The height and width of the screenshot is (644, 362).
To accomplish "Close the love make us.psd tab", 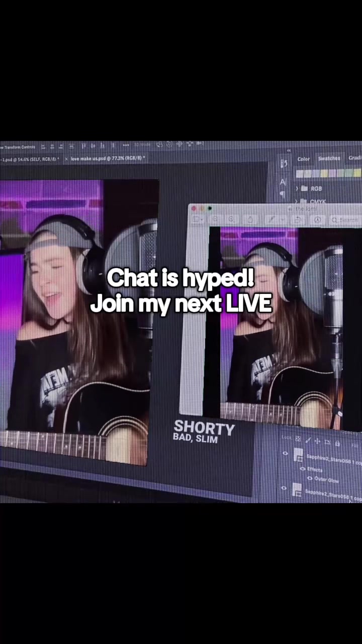I will pos(66,158).
